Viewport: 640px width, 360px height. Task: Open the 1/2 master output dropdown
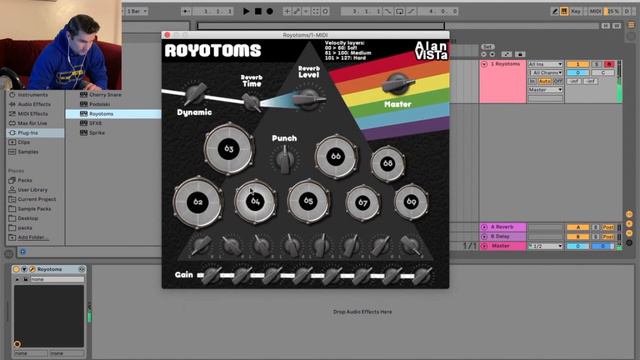[x=545, y=246]
